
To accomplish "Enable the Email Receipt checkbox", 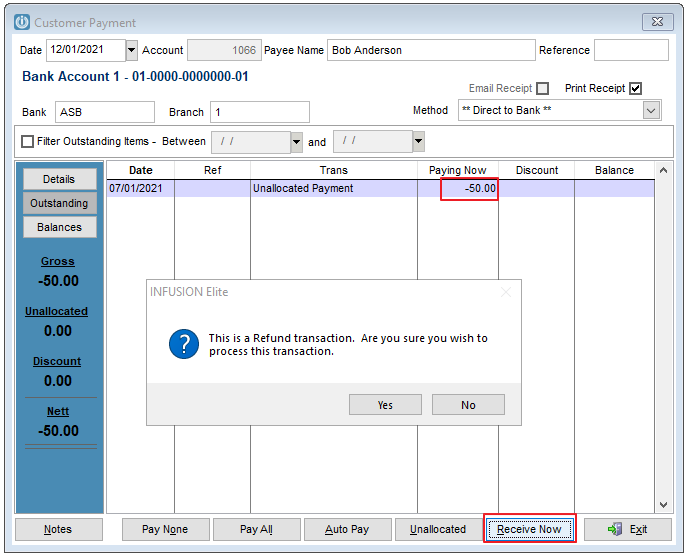I will (x=542, y=88).
